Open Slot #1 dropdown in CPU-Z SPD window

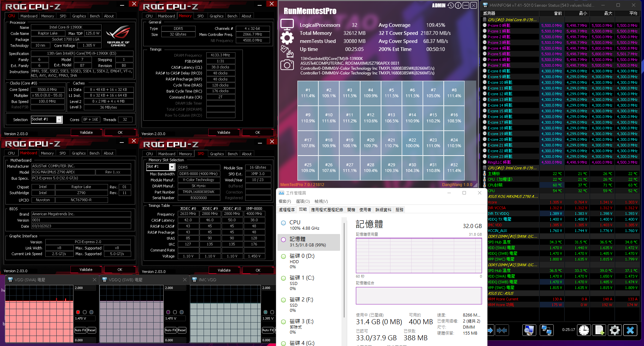click(x=172, y=167)
